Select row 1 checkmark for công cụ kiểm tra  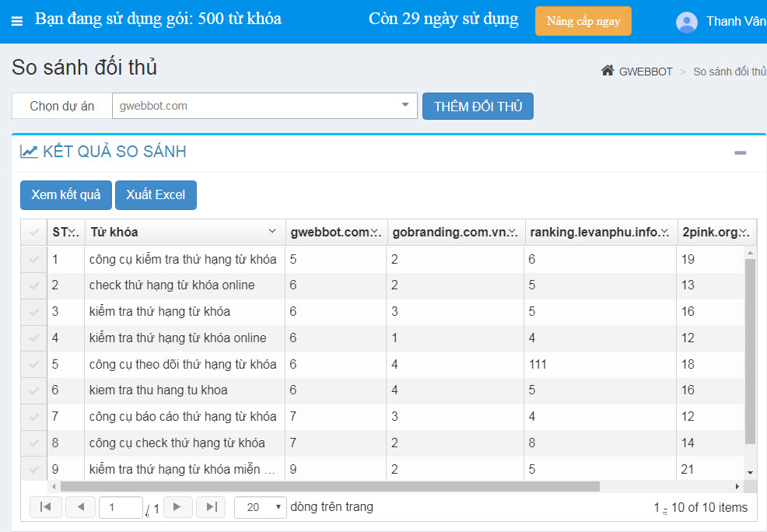coord(33,260)
